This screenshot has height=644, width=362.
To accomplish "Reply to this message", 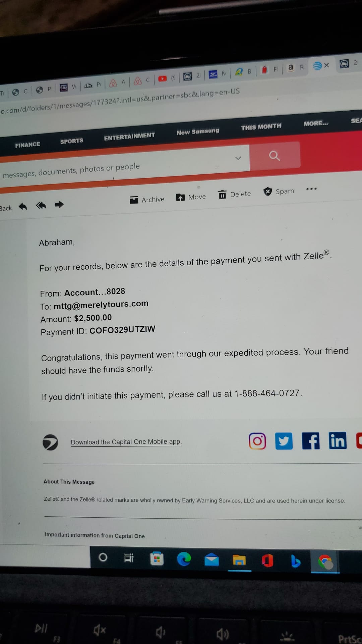I will 23,206.
